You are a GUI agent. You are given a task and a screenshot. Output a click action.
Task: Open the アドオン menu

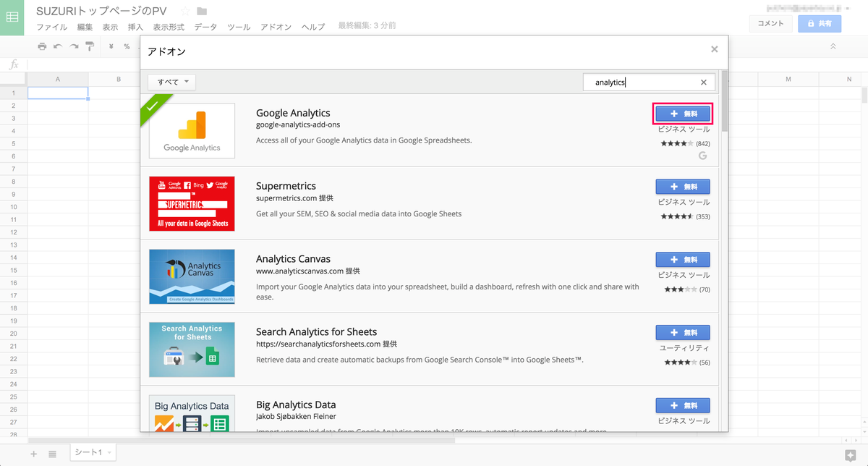pyautogui.click(x=275, y=27)
